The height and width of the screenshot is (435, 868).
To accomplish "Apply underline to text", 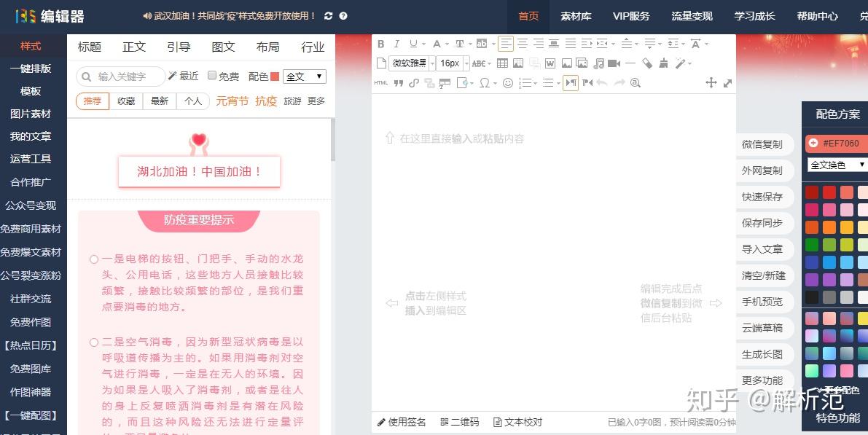I will point(413,44).
